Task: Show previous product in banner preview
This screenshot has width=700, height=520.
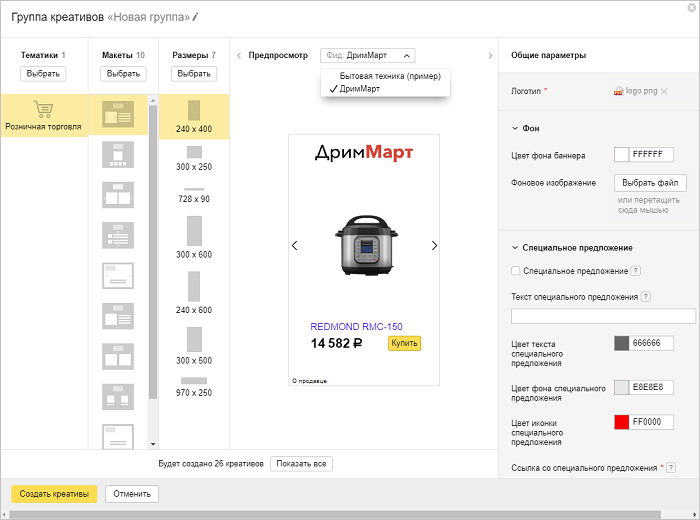Action: tap(295, 245)
